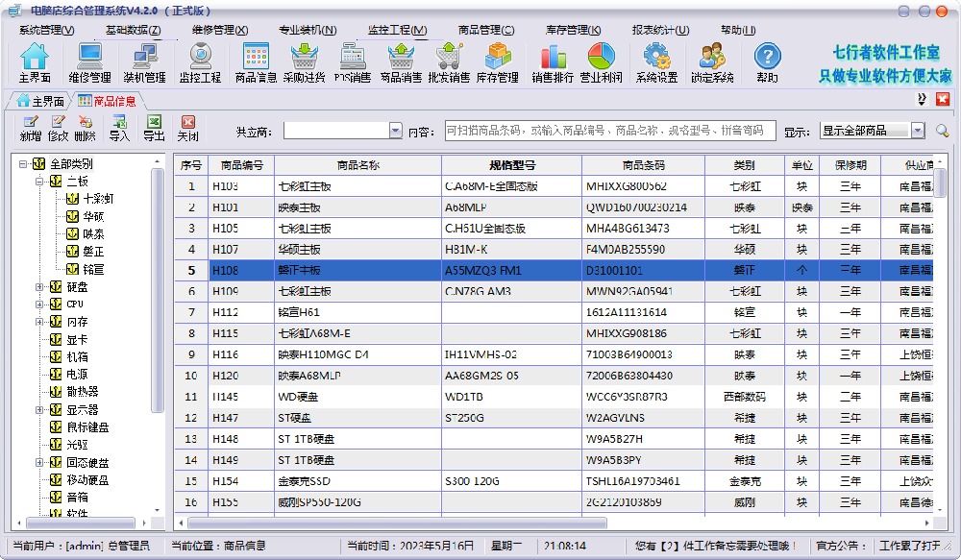Open the 采购进货 basket icon
This screenshot has width=961, height=560.
click(x=304, y=62)
